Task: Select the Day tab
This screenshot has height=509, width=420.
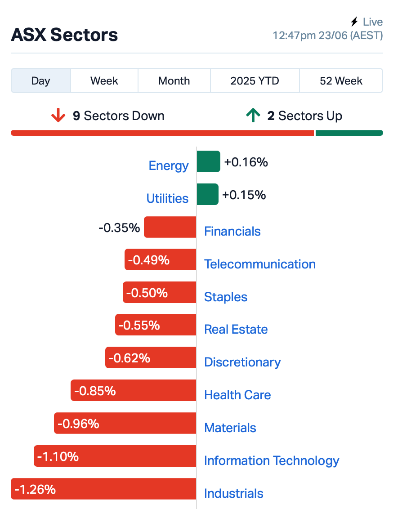Action: click(x=41, y=80)
